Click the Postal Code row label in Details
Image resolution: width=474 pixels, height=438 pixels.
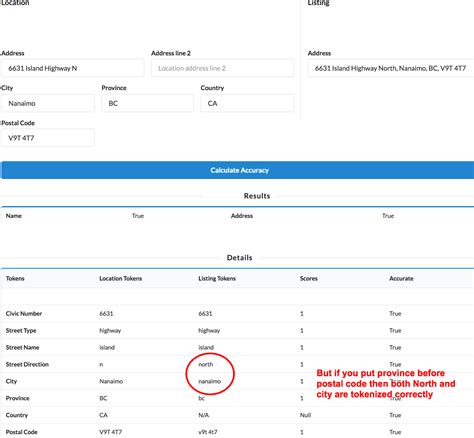tap(22, 432)
